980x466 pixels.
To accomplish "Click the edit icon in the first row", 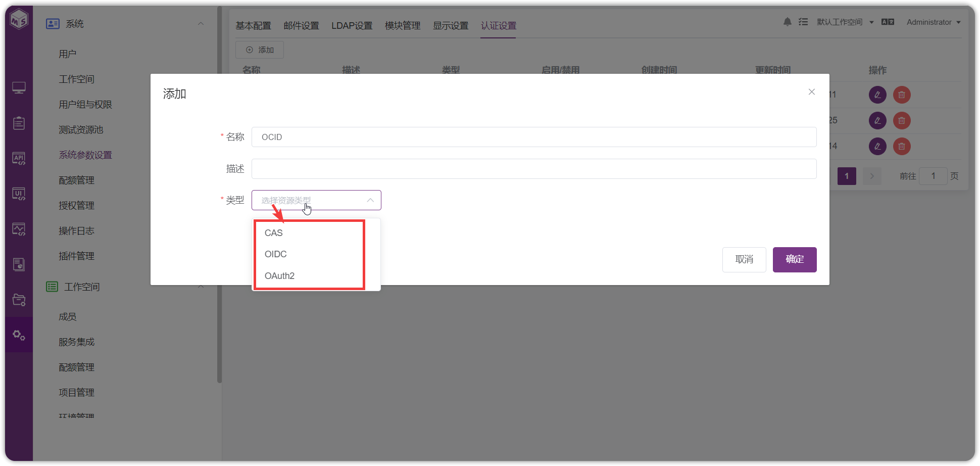I will click(x=877, y=95).
